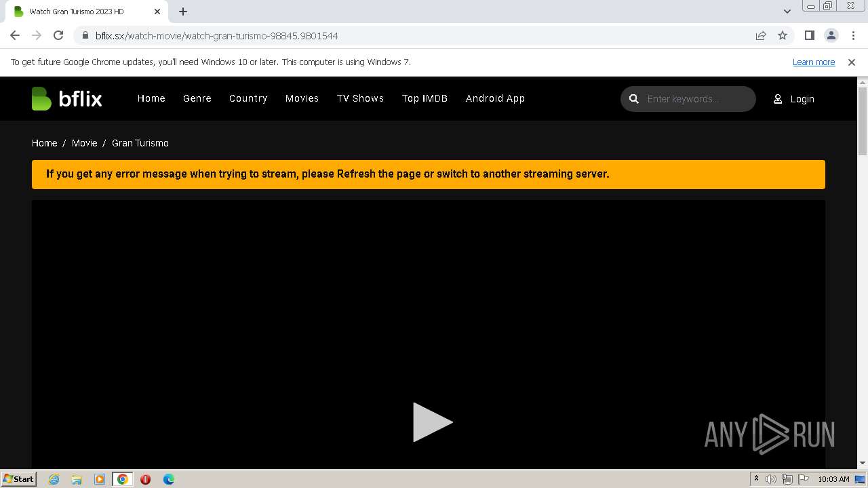This screenshot has width=868, height=488.
Task: Reload the current page
Action: point(58,35)
